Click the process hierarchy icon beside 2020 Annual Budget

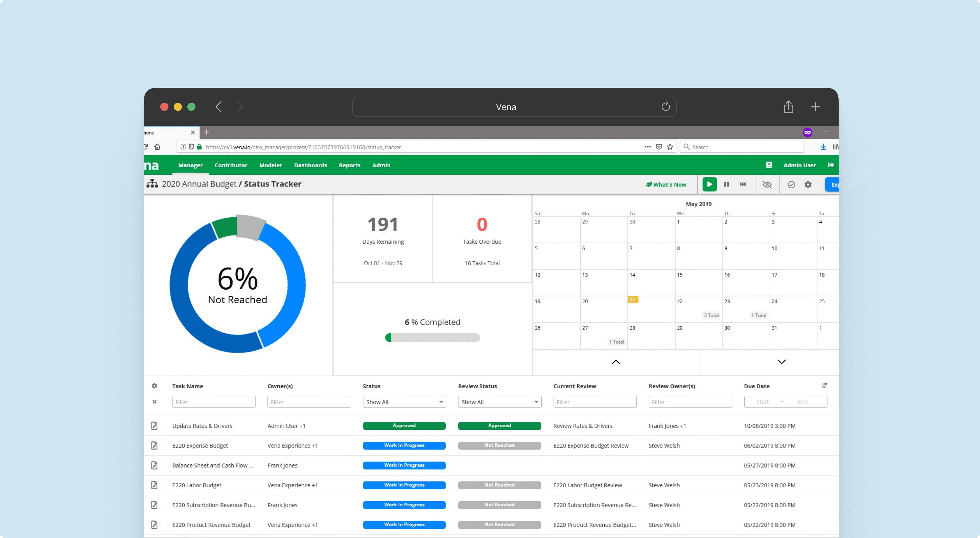[152, 184]
